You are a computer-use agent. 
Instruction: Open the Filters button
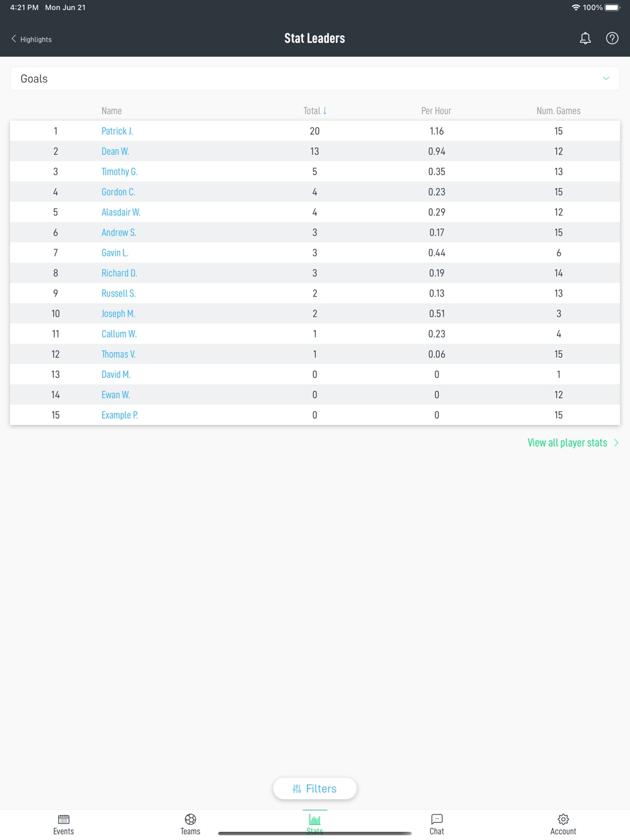click(x=315, y=788)
